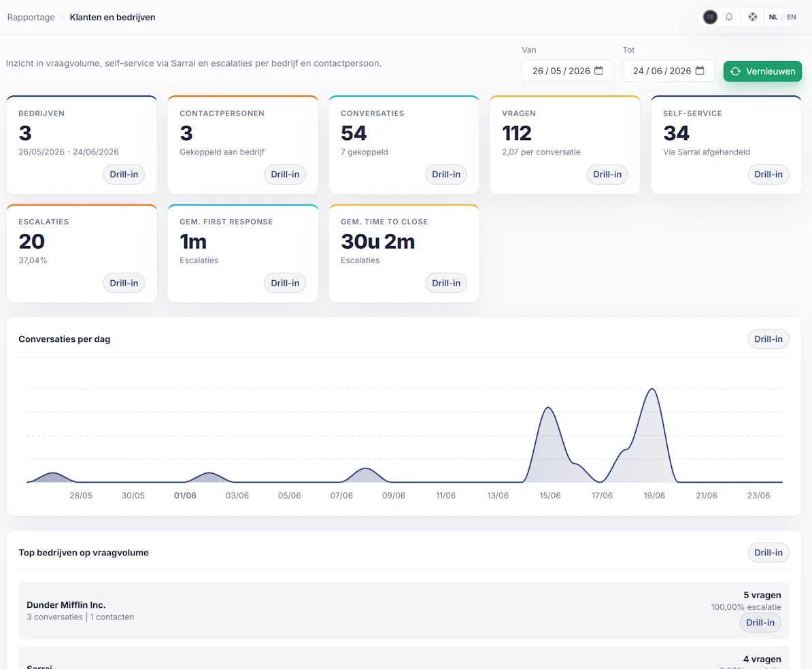Click the 5 vragen label
This screenshot has height=669, width=812.
point(762,595)
